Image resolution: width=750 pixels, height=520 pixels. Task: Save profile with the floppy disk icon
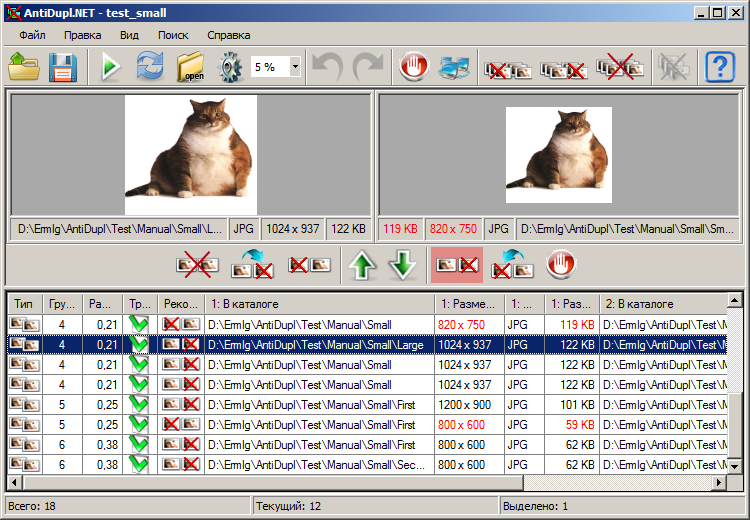pos(63,66)
